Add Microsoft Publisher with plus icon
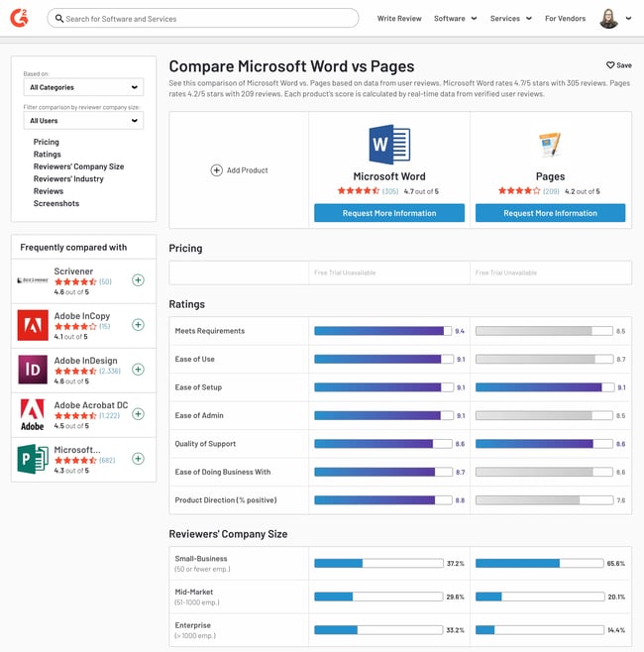644x652 pixels. click(138, 459)
